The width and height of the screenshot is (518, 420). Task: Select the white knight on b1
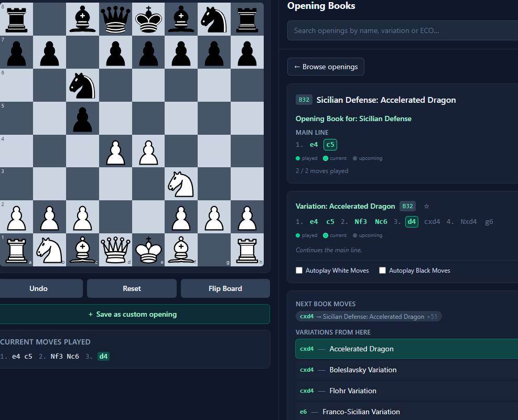coord(50,250)
